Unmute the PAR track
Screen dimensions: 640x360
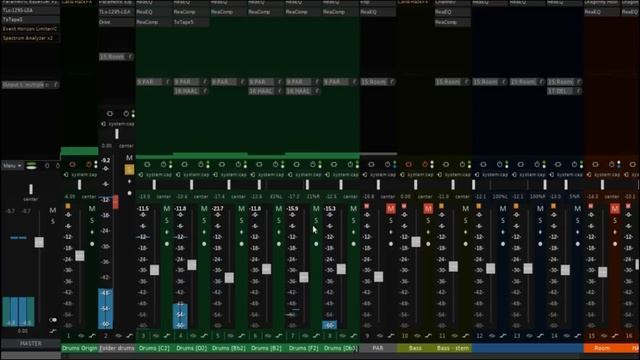tap(391, 209)
